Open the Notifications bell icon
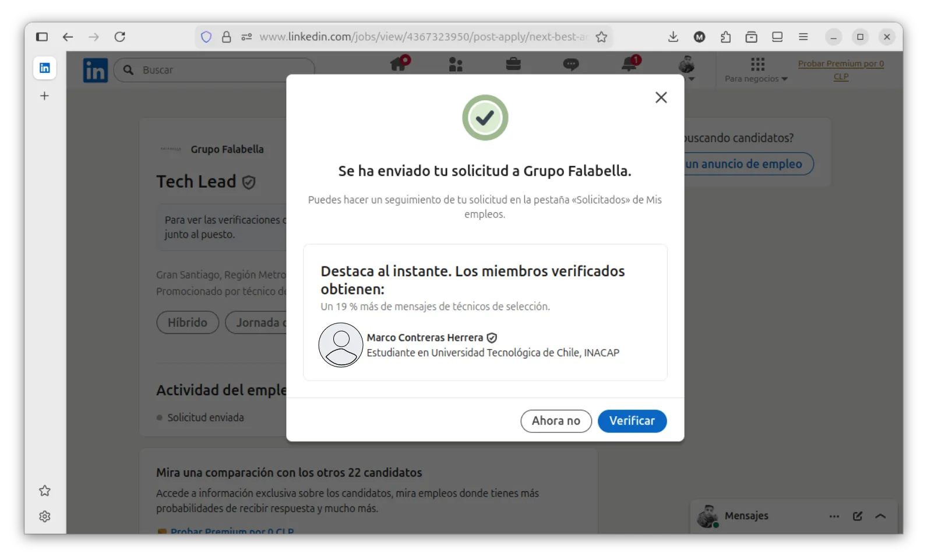Image resolution: width=927 pixels, height=560 pixels. (x=630, y=64)
